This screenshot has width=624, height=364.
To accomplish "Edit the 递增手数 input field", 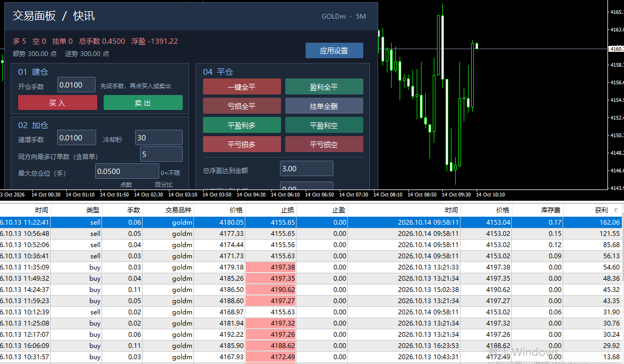I will [76, 138].
